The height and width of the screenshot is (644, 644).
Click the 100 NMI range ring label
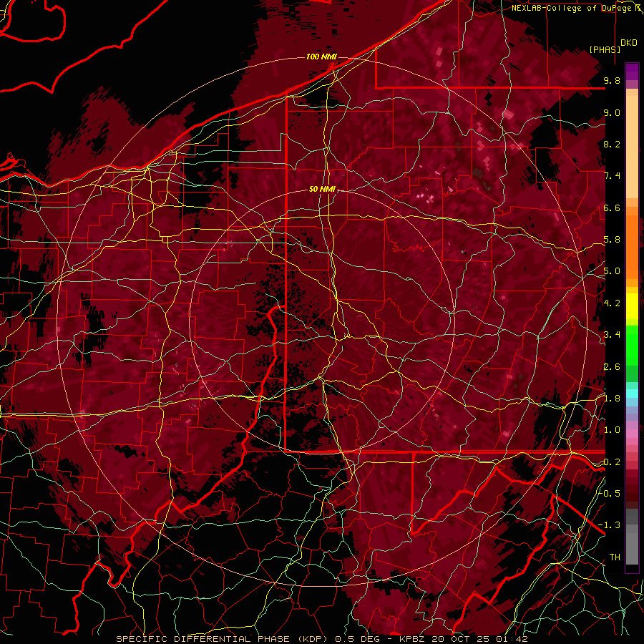[x=321, y=57]
